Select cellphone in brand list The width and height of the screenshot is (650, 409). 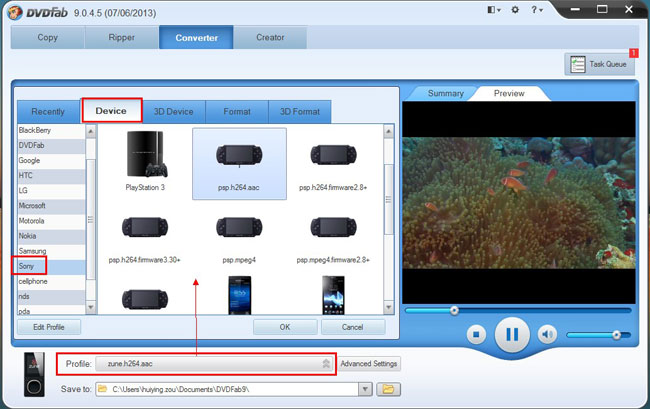click(51, 281)
